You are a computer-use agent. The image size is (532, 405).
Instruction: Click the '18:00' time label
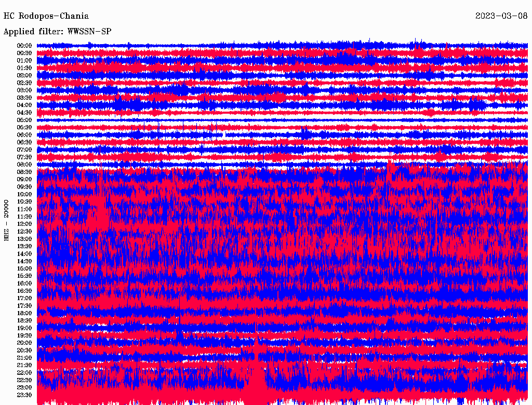[24, 313]
